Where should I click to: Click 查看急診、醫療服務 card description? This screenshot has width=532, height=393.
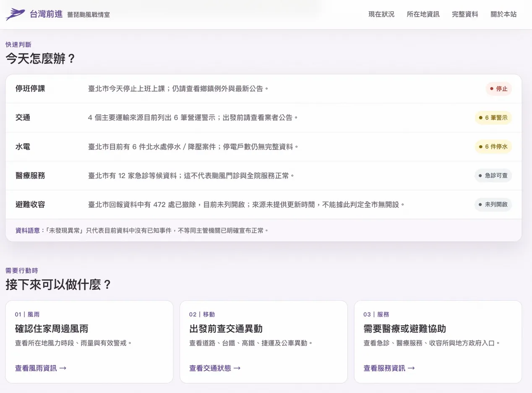pos(433,343)
